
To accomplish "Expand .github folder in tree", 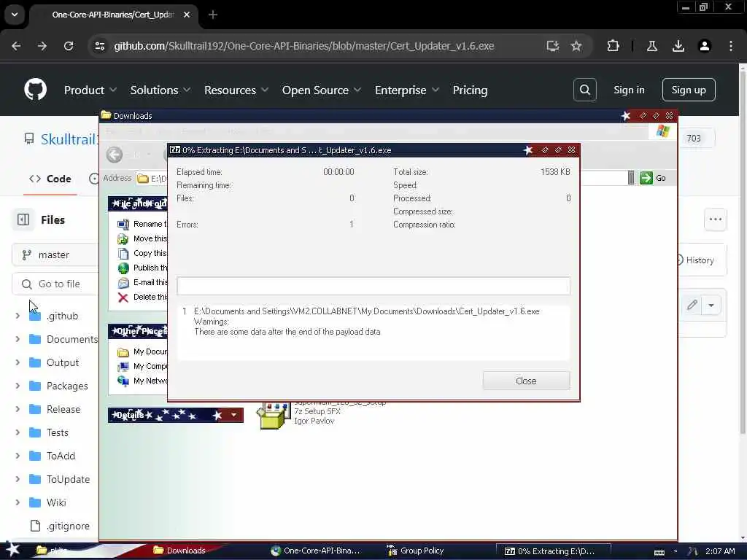I will pos(18,316).
